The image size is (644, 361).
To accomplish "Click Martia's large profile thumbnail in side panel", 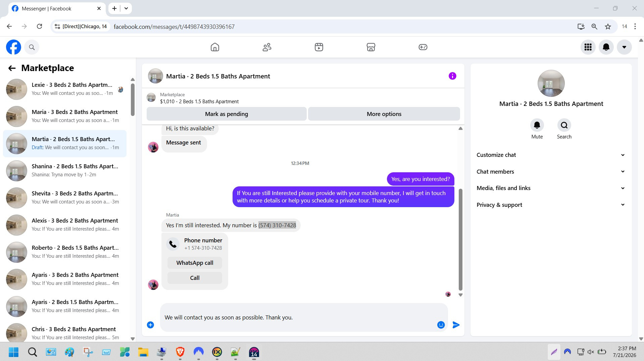I will [x=551, y=83].
